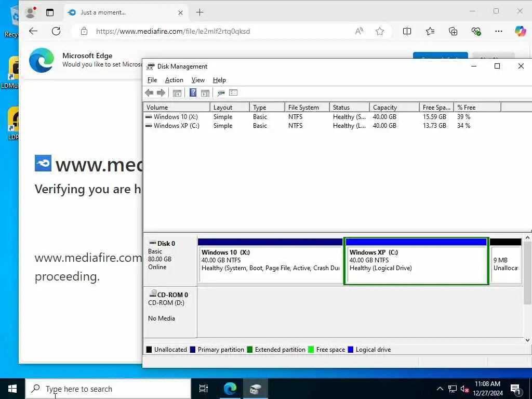
Task: Click the Back arrow in Disk Management toolbar
Action: click(149, 92)
